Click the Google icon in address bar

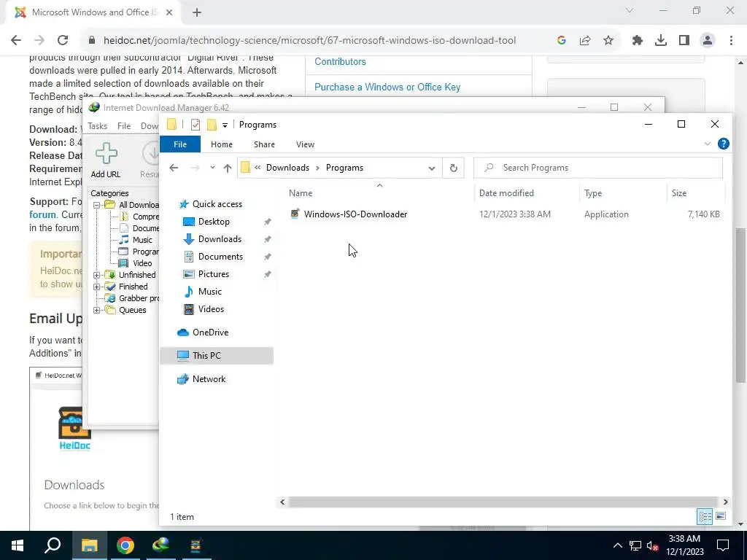[562, 41]
